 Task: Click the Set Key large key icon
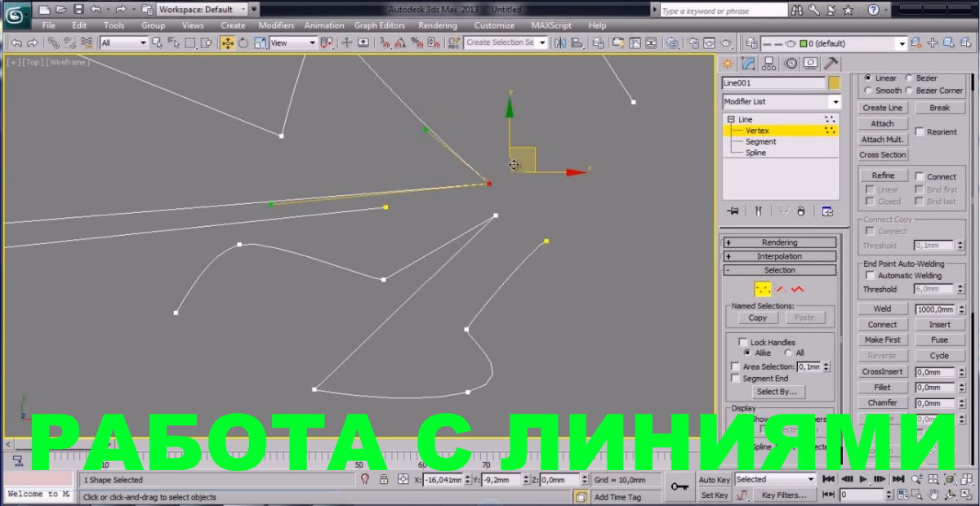[679, 486]
